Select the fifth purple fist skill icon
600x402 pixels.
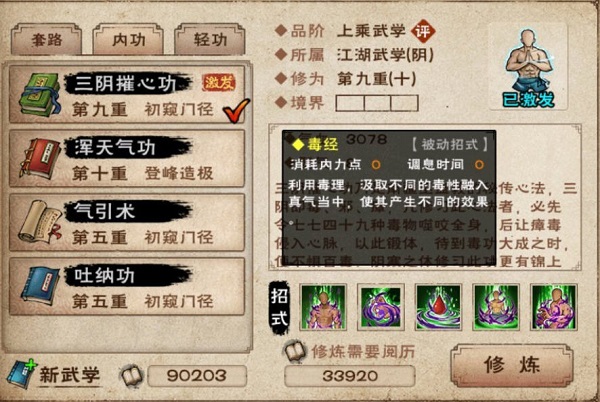[554, 307]
